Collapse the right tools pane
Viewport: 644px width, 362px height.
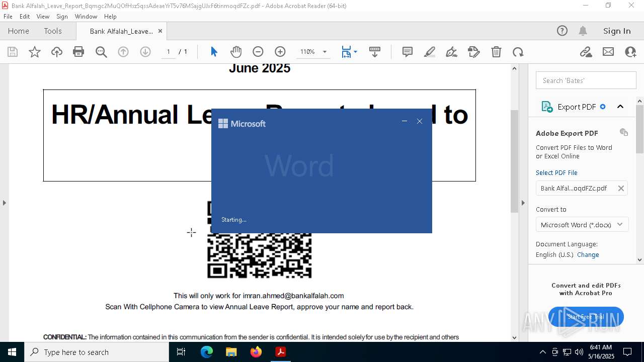tap(523, 203)
